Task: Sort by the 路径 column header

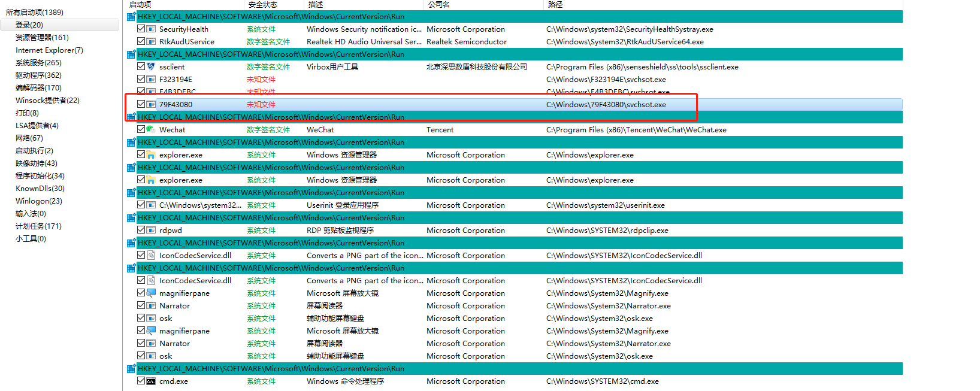Action: click(x=555, y=4)
